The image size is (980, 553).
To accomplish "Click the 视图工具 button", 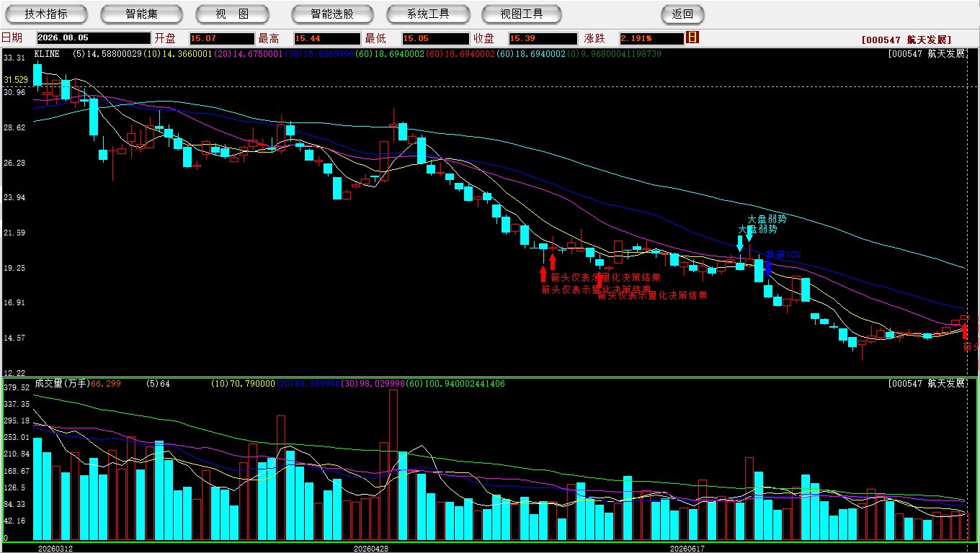I will [522, 14].
